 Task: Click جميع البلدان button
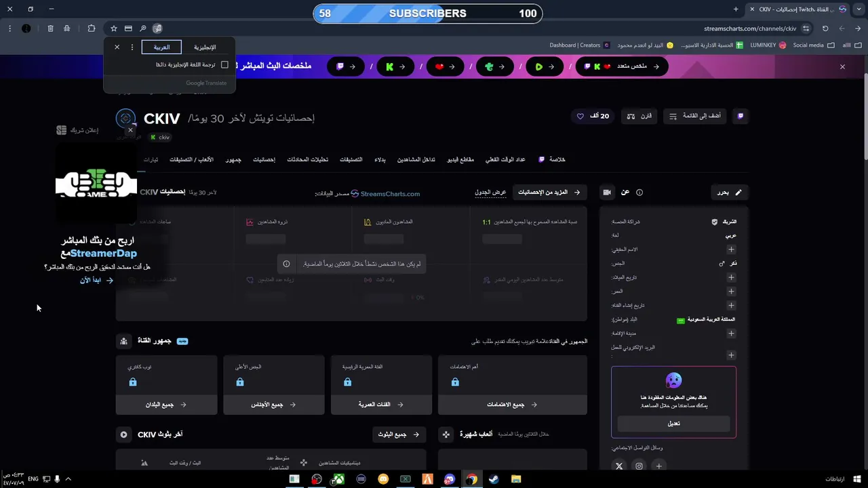click(166, 405)
